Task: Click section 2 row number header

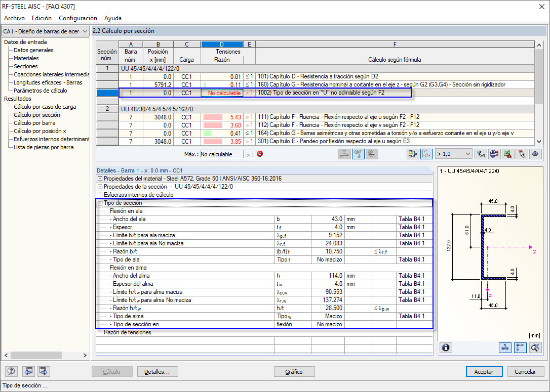Action: (x=107, y=109)
